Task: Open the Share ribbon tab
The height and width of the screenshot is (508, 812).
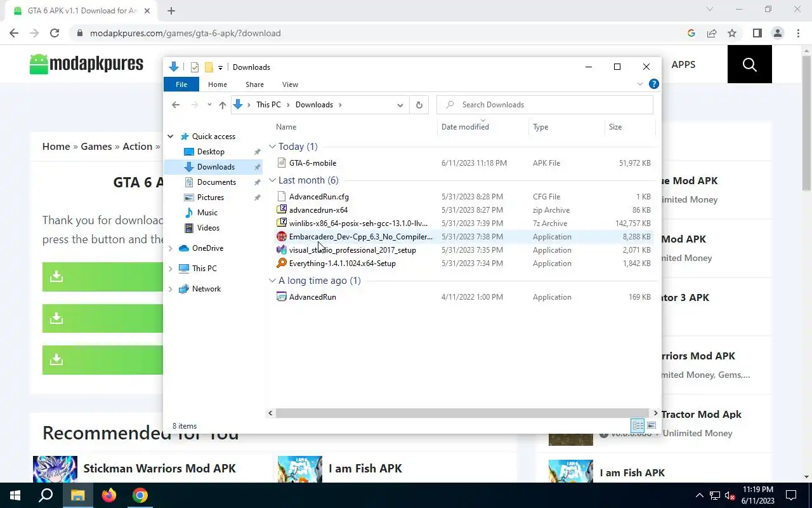Action: point(254,84)
